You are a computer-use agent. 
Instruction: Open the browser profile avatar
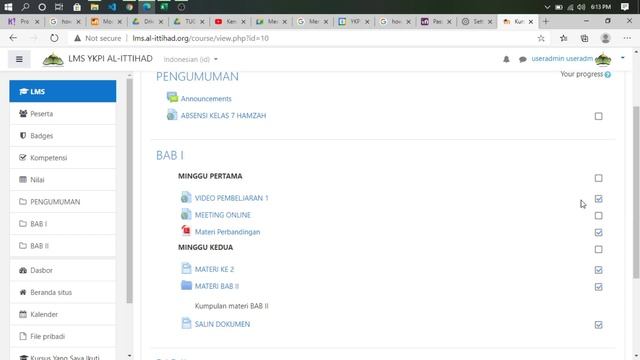(606, 38)
